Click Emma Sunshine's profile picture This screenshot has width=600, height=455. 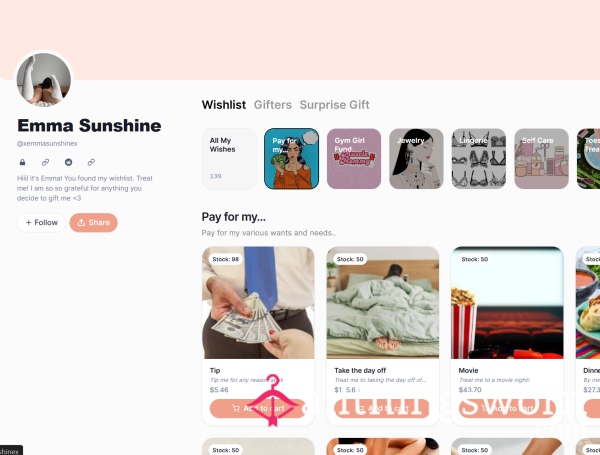[44, 80]
